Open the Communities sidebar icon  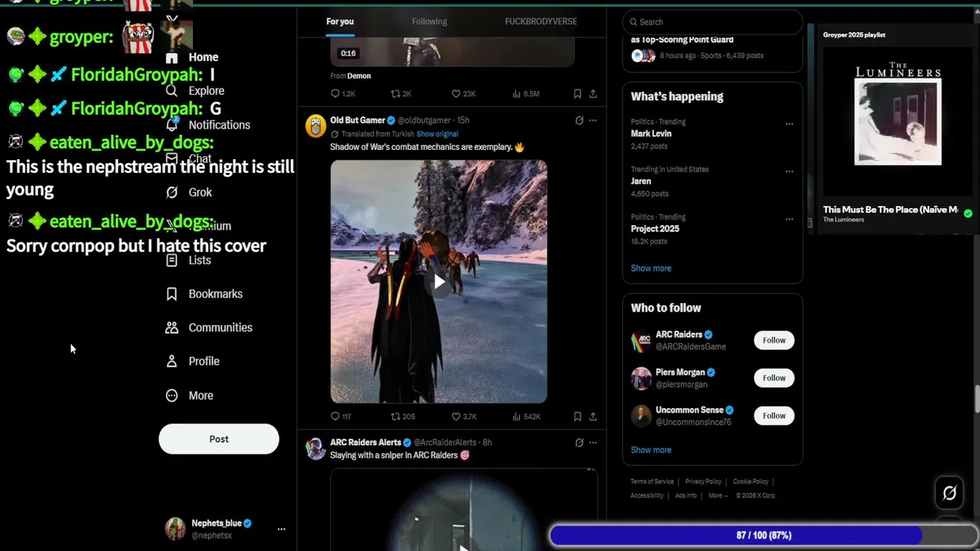point(171,328)
